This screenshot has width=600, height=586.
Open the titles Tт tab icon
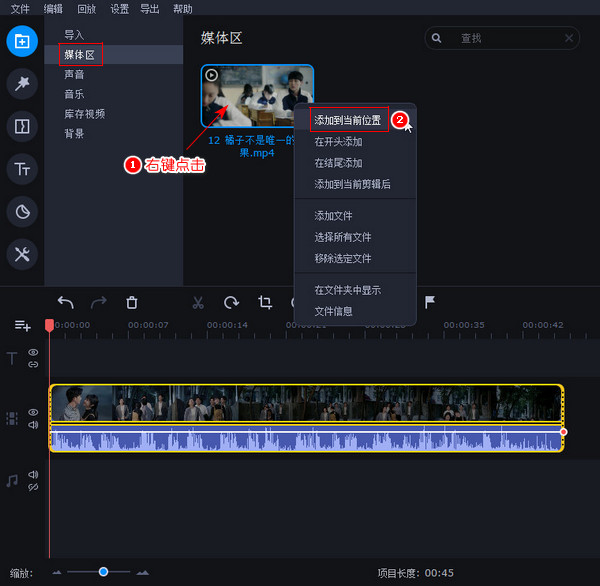click(22, 169)
